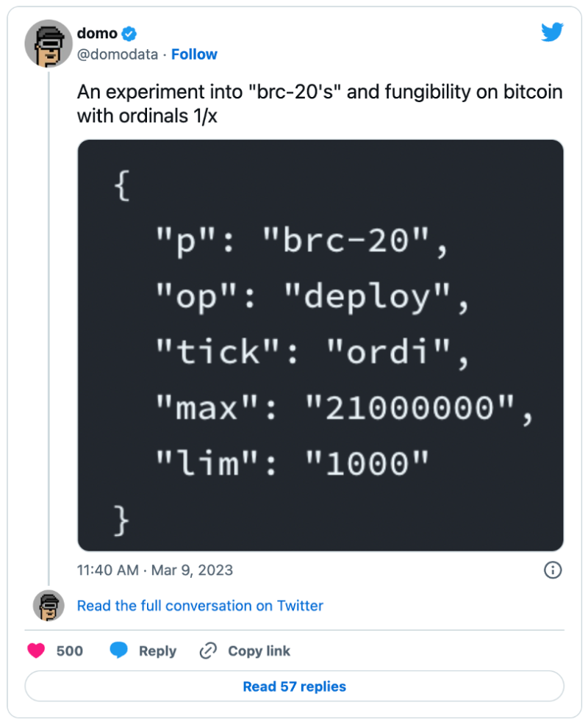Click the reply speech bubble icon

[x=119, y=651]
